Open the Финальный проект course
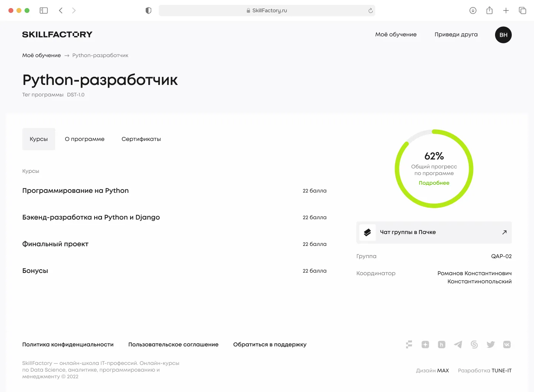The image size is (534, 392). [174, 244]
